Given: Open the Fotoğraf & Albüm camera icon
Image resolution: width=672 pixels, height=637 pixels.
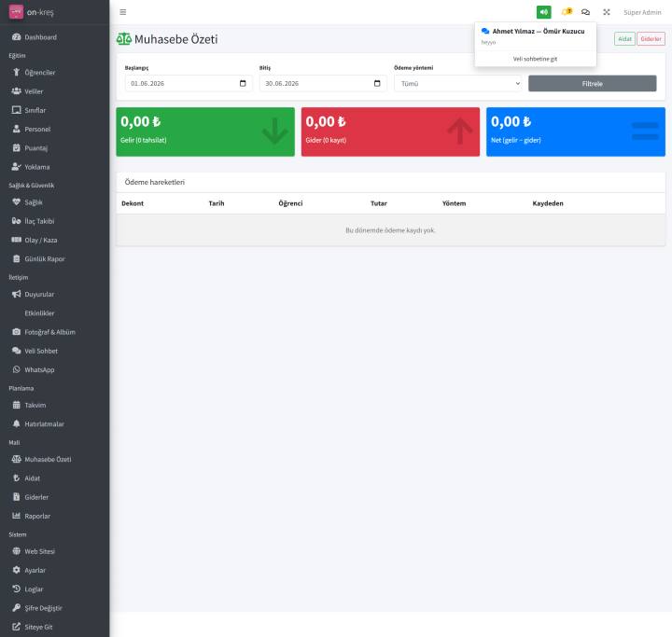Looking at the screenshot, I should pos(16,332).
